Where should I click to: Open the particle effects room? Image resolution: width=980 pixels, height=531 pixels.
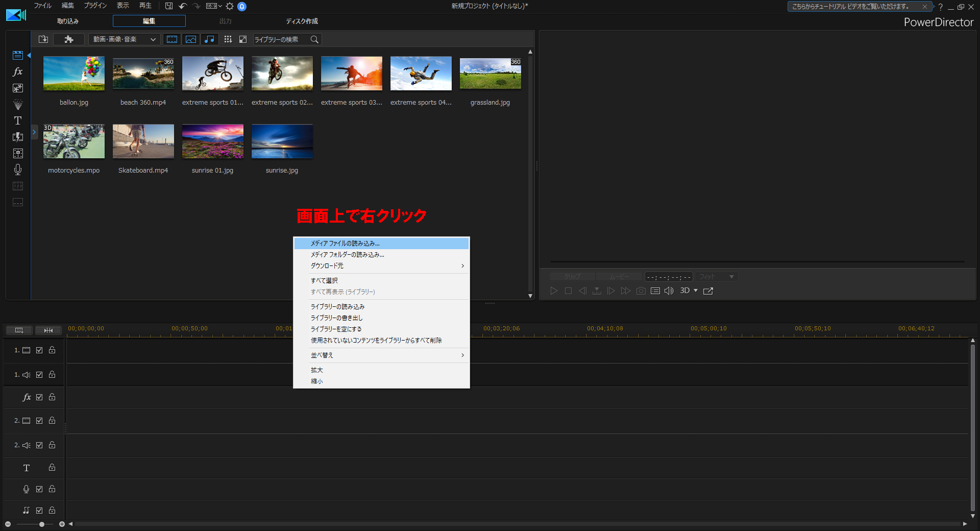(x=18, y=104)
